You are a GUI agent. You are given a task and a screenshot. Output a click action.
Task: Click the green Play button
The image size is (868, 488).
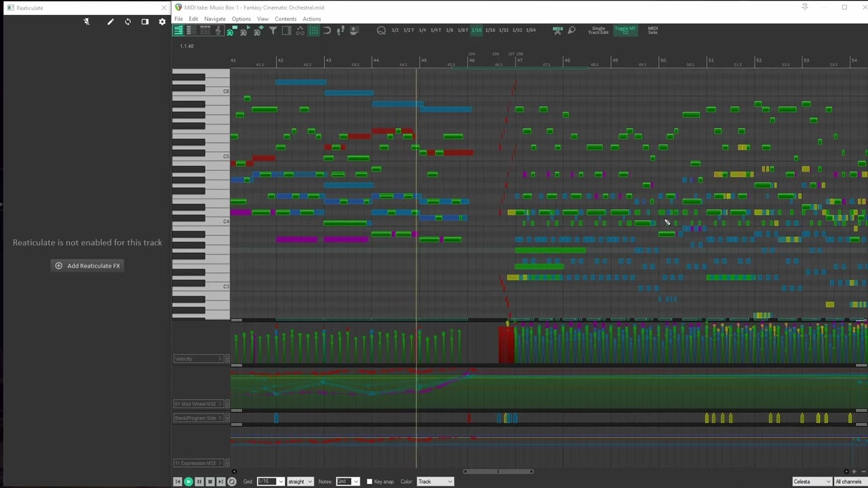[x=189, y=482]
